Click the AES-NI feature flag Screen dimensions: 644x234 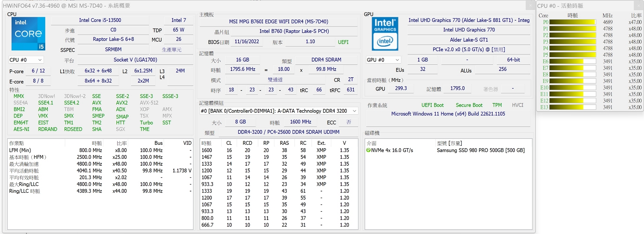pyautogui.click(x=21, y=129)
